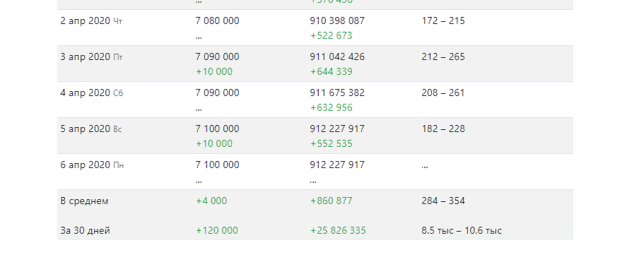The width and height of the screenshot is (644, 274).
Task: Click the +522 673 views gain
Action: tap(332, 36)
